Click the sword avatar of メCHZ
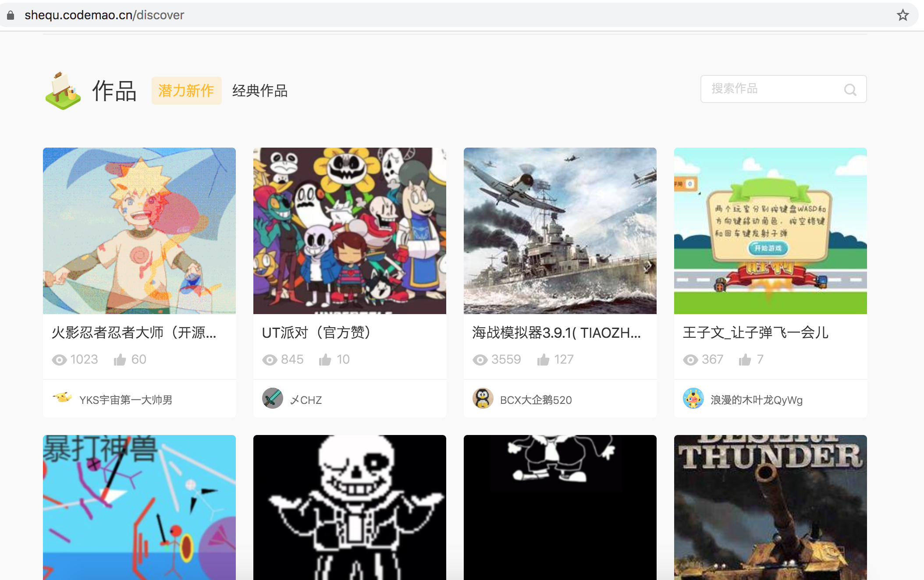924x580 pixels. [273, 398]
